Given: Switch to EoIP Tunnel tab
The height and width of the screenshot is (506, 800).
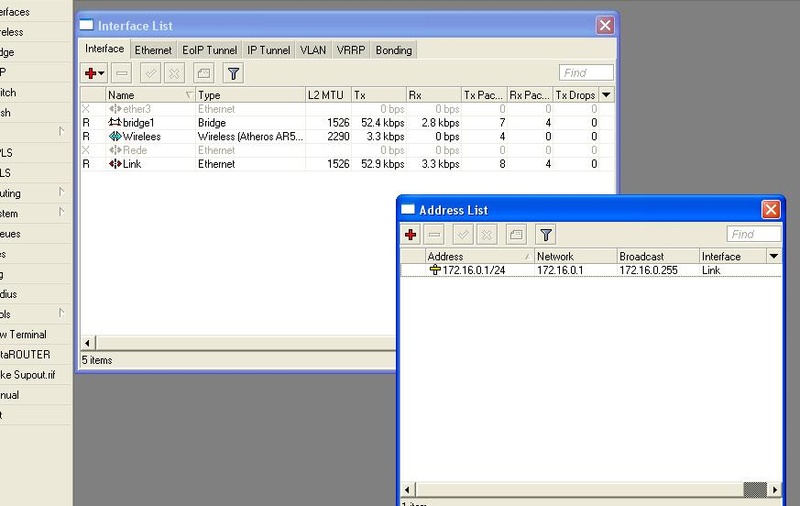Looking at the screenshot, I should [210, 50].
